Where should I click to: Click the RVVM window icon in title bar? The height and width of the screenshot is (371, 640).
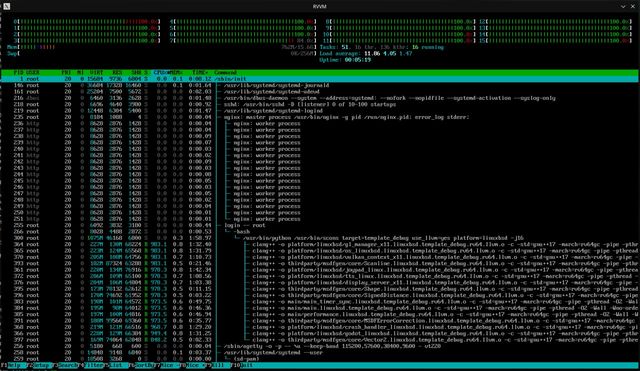point(6,6)
